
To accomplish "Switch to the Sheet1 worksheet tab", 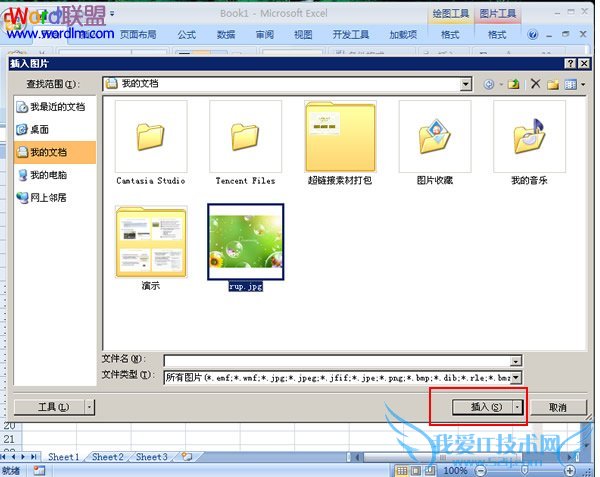I will (x=64, y=457).
